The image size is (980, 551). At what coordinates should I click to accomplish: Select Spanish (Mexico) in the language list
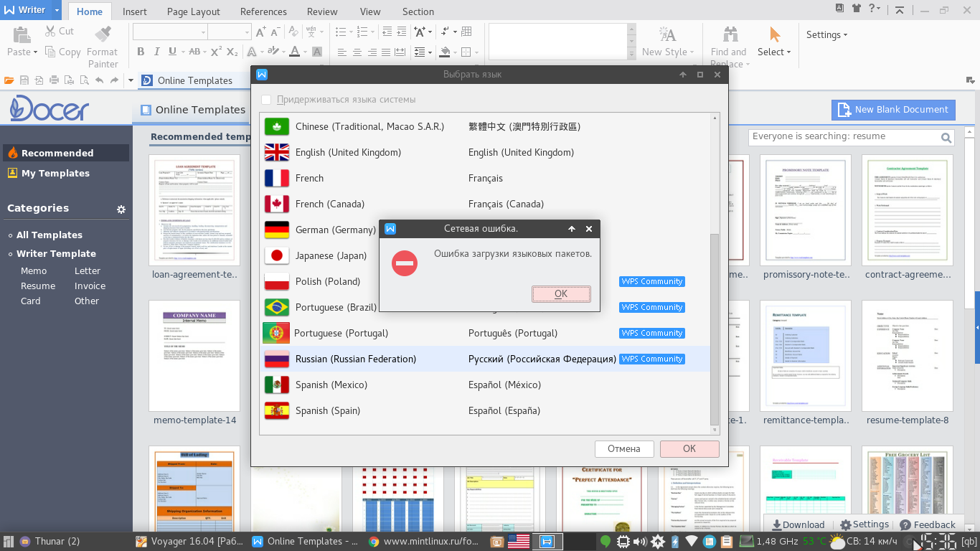pyautogui.click(x=485, y=385)
